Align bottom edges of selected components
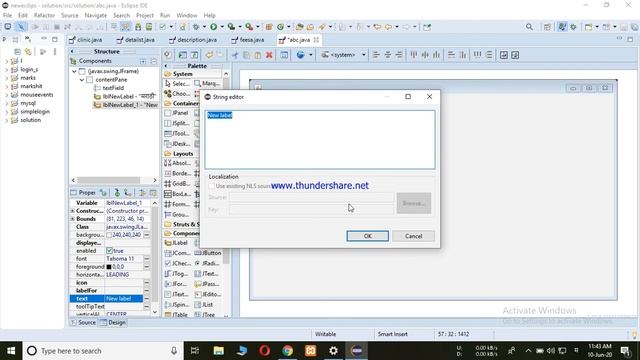The height and width of the screenshot is (360, 640). [x=436, y=55]
